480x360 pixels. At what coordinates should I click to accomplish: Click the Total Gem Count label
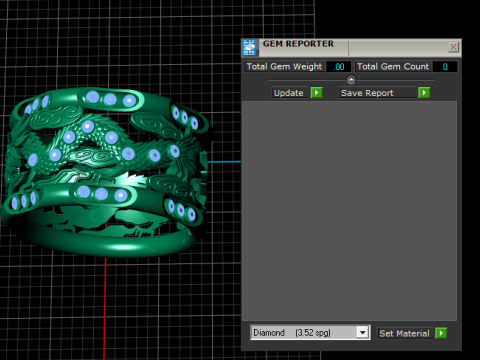pos(393,67)
